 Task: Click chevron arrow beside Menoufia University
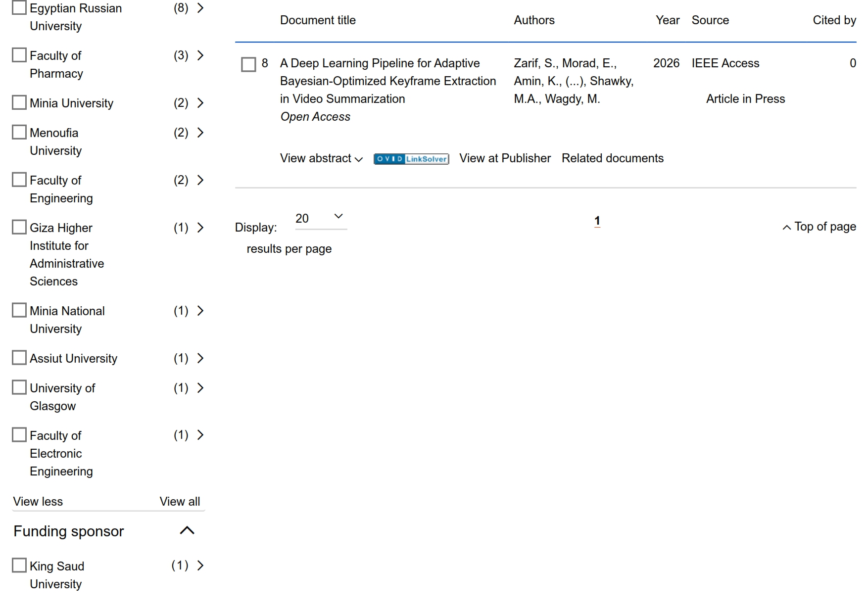coord(200,133)
